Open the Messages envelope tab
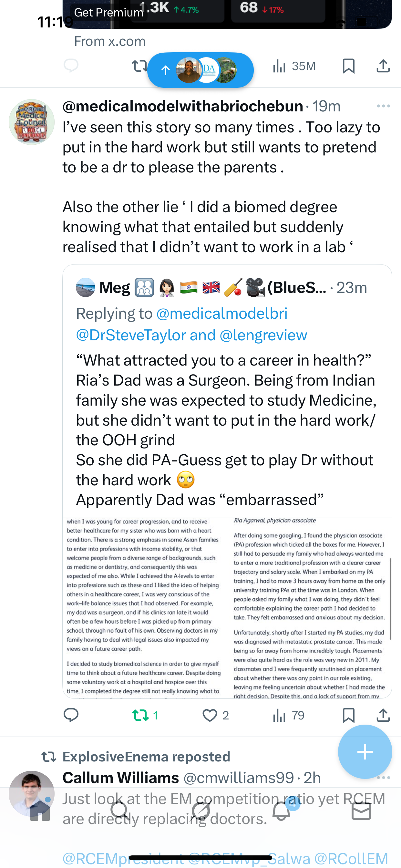 361,811
